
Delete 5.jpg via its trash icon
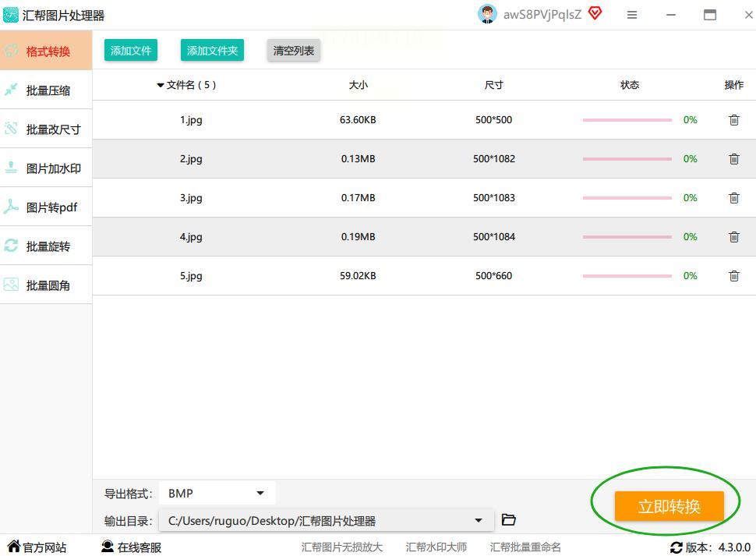(734, 276)
